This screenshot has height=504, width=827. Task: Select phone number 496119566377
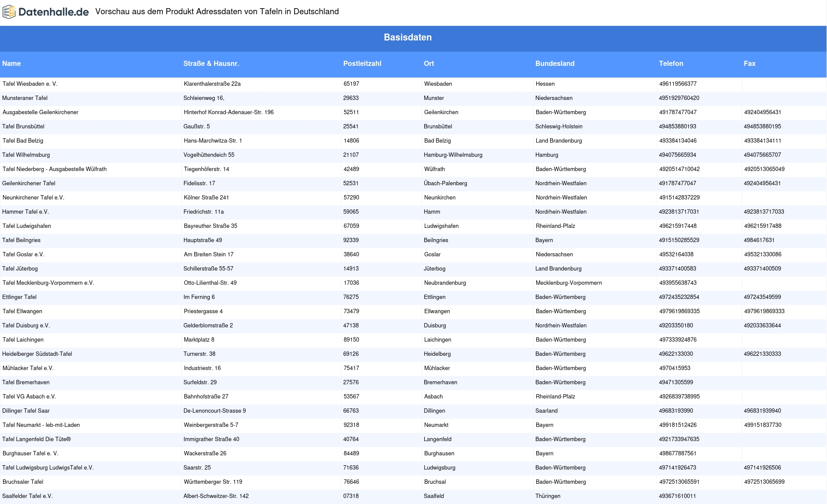(678, 84)
